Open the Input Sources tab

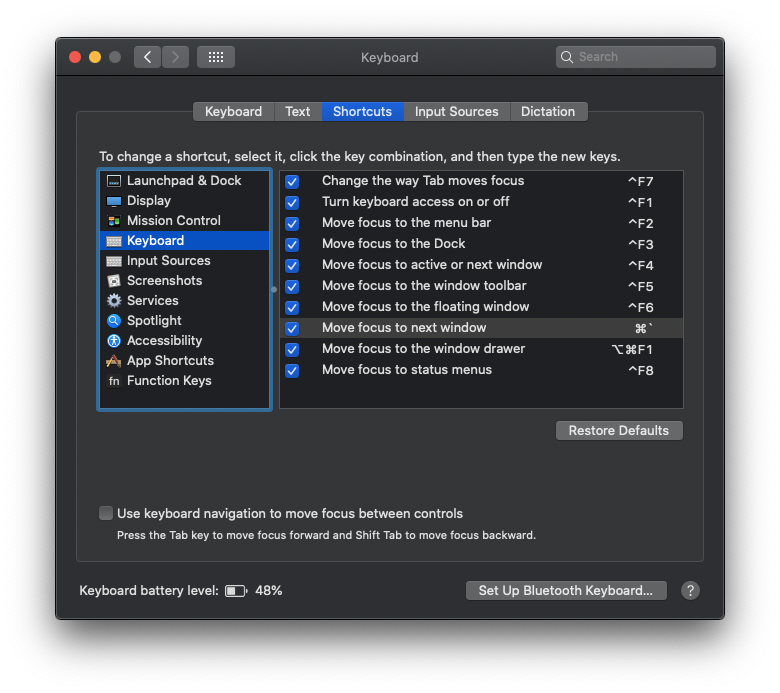[457, 111]
